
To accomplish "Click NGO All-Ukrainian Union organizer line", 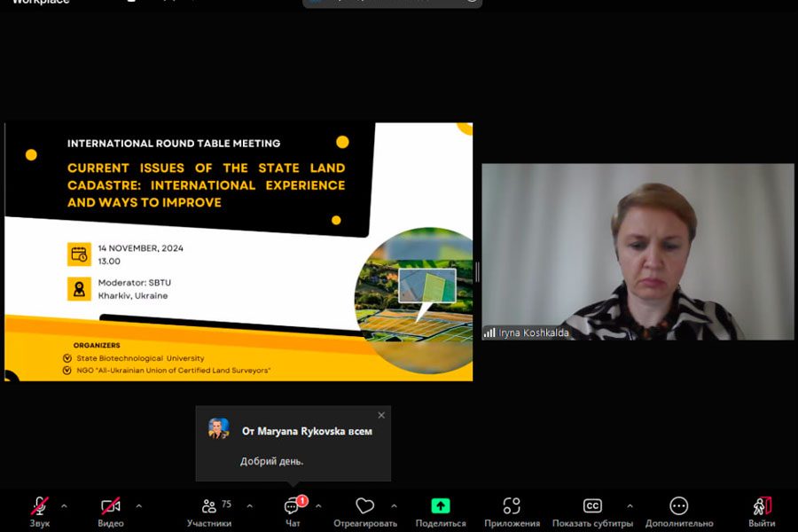I will point(174,371).
